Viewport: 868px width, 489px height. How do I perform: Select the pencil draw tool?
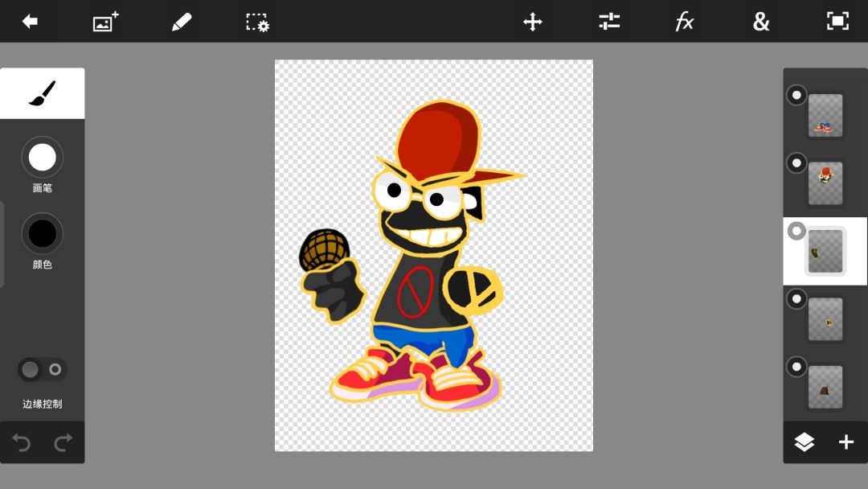click(x=181, y=23)
